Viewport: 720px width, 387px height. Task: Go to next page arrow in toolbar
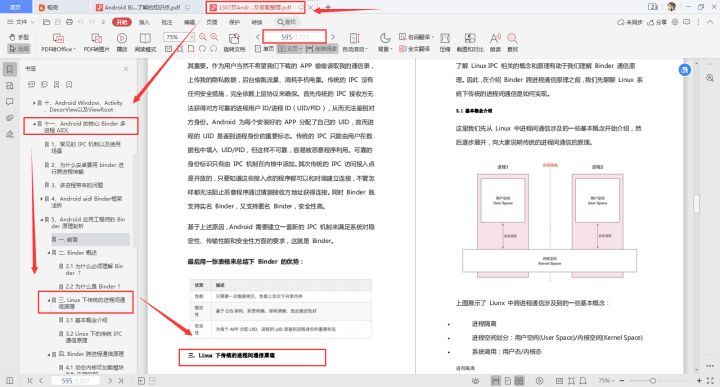(333, 37)
